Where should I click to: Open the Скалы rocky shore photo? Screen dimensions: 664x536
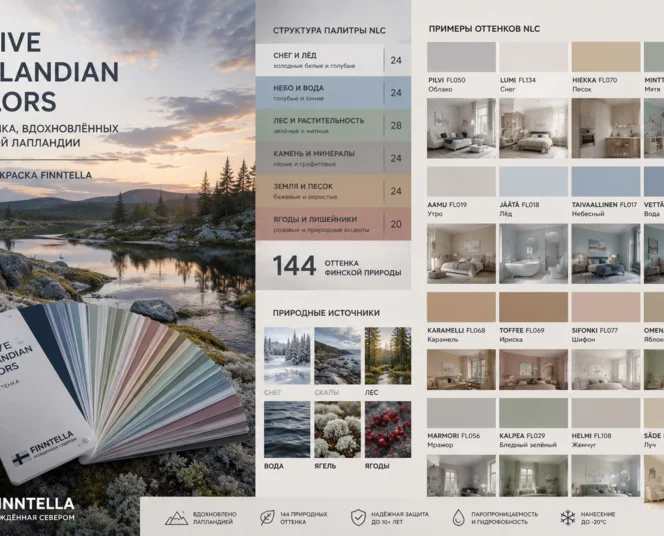(x=338, y=356)
